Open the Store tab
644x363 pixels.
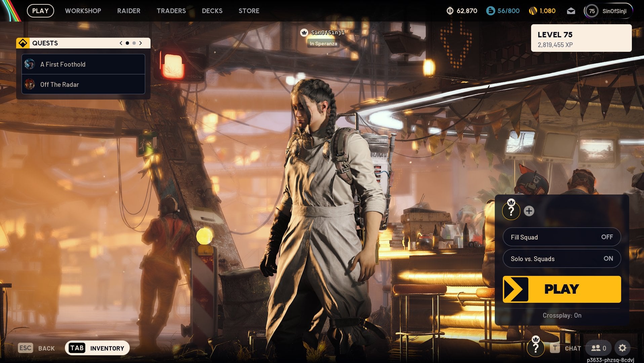point(249,11)
